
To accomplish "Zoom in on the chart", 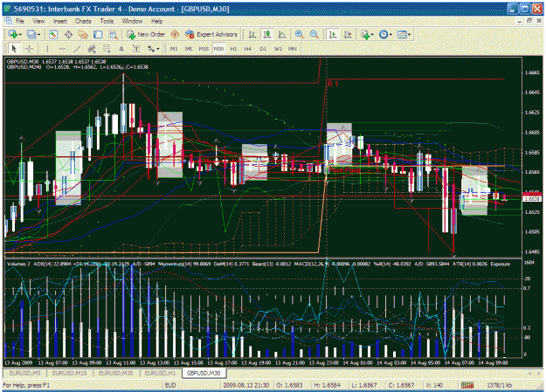I will 299,34.
